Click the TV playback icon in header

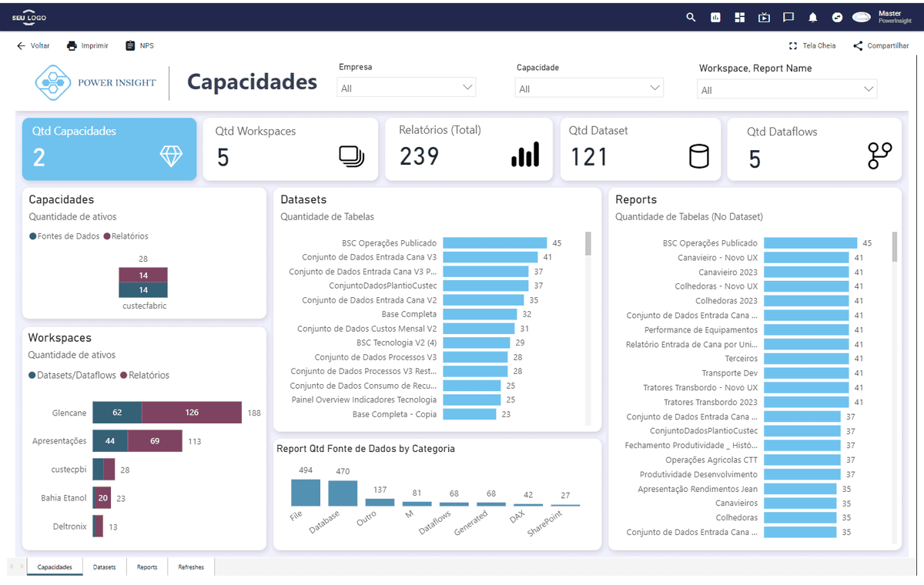point(764,17)
